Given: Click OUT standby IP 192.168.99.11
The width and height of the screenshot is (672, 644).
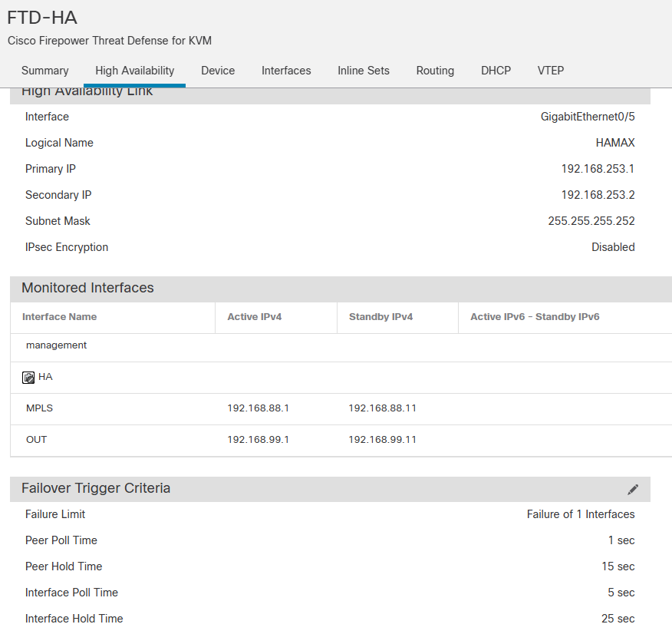Looking at the screenshot, I should pos(382,440).
